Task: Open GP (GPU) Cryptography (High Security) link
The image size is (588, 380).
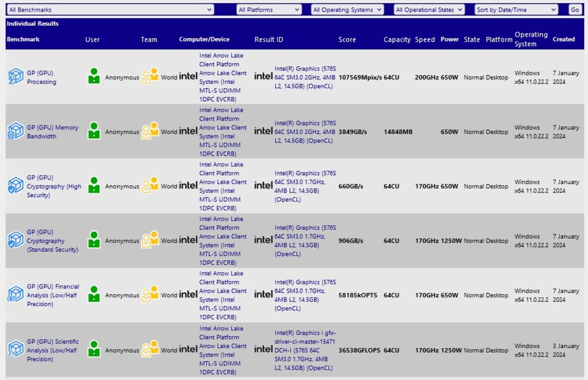Action: click(x=54, y=186)
